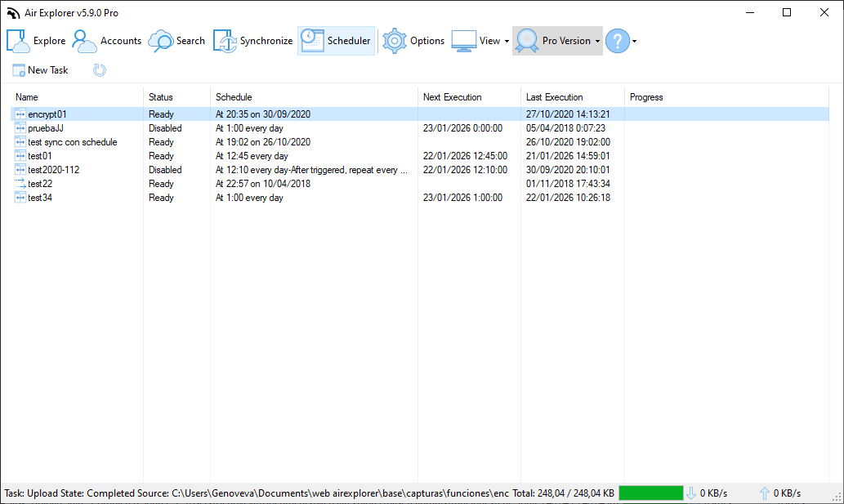Screen dimensions: 844x504
Task: Select the Ready task test34
Action: point(39,197)
